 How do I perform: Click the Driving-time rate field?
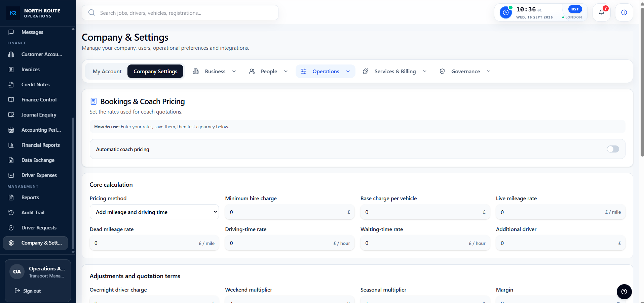pos(290,243)
